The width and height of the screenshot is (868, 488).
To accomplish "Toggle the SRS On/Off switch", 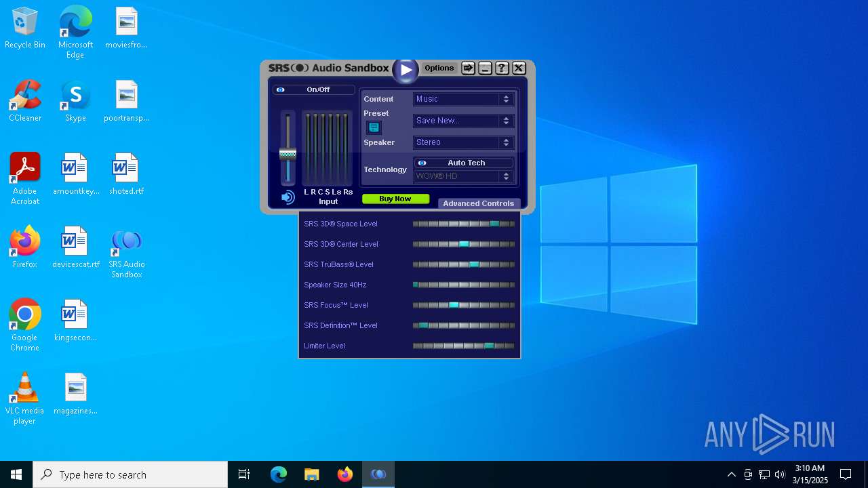I will point(313,89).
